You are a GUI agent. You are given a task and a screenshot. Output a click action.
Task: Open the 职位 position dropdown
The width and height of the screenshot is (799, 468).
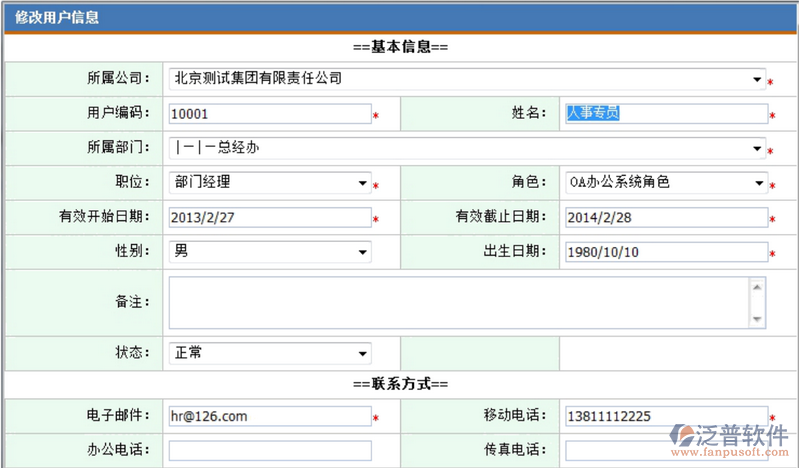click(x=269, y=183)
